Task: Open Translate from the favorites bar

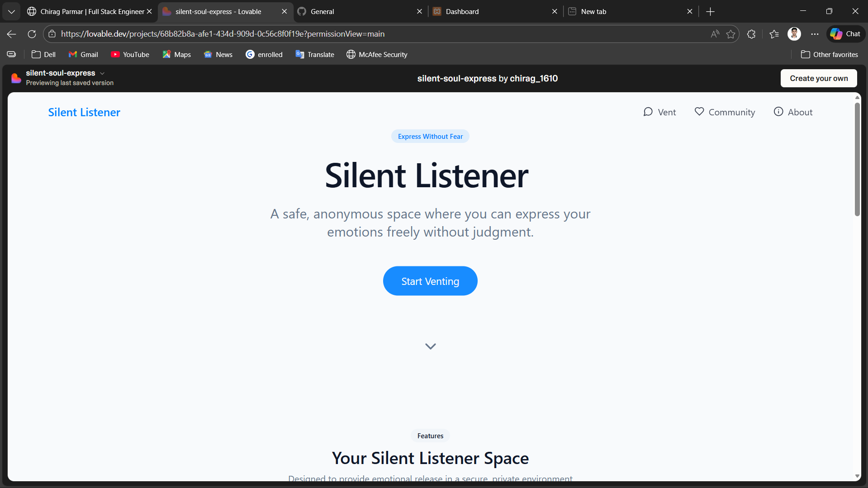Action: click(x=315, y=54)
